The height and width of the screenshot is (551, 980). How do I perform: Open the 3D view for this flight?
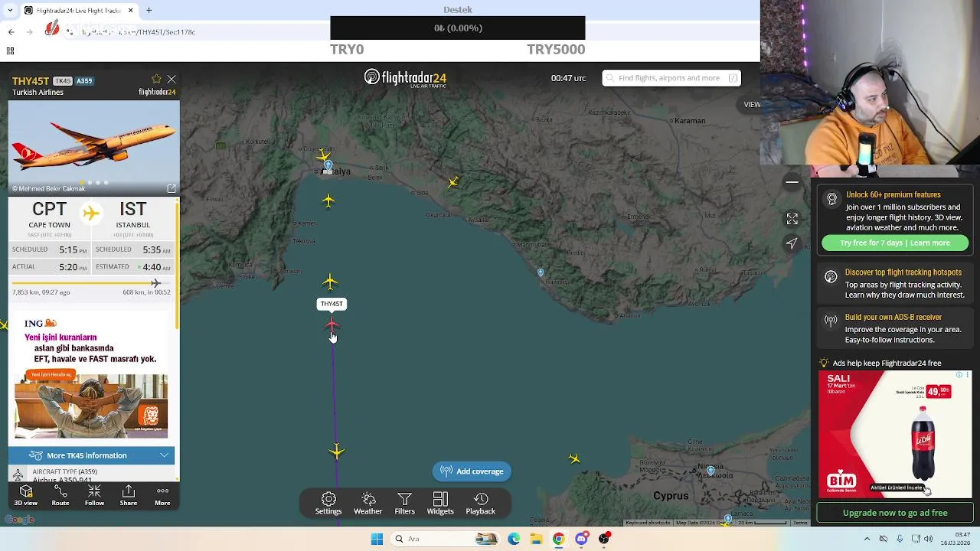click(25, 495)
